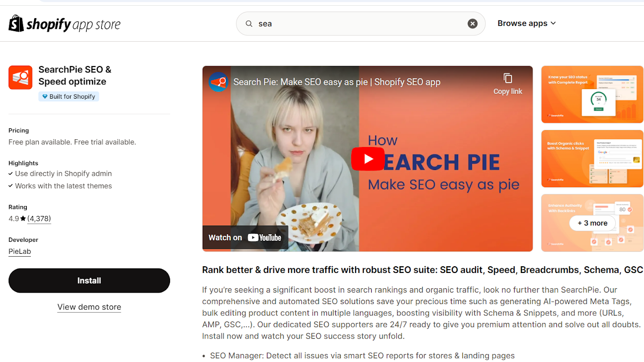Viewport: 644px width, 362px height.
Task: Open the video title 'Search Pie: Make SEO easy as pie'
Action: [x=337, y=82]
